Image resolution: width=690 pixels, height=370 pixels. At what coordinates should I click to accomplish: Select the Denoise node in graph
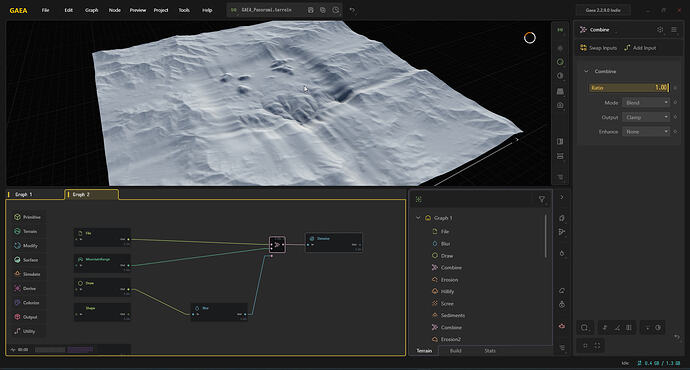pos(334,242)
